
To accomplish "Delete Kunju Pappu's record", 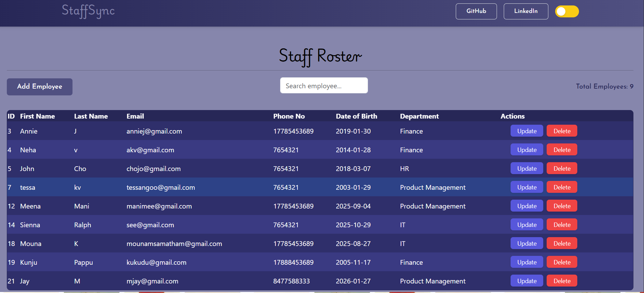I will coord(562,262).
